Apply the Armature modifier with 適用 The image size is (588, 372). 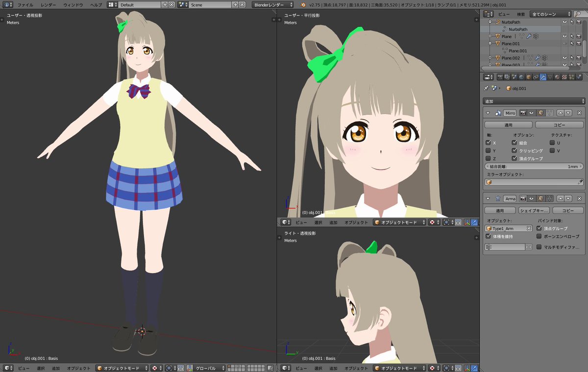500,211
